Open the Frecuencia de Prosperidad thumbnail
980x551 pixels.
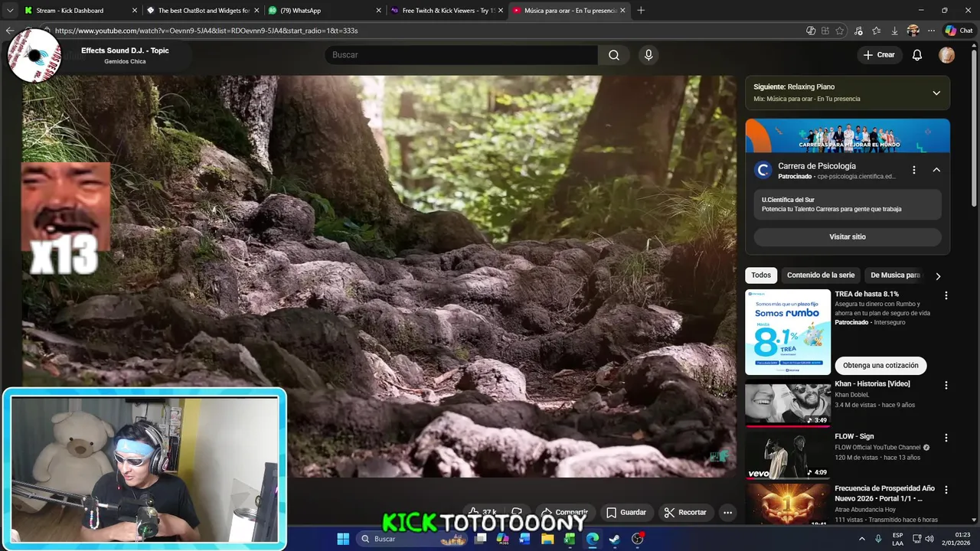[788, 505]
